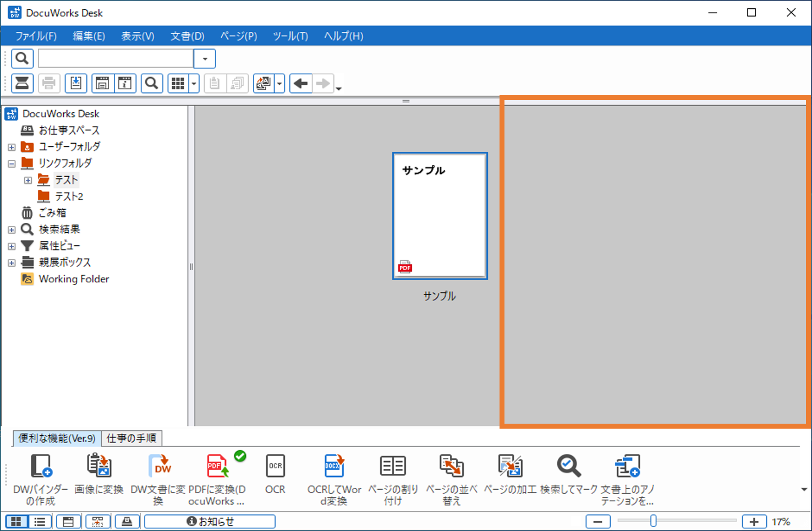This screenshot has width=812, height=531.
Task: Decrease thumbnail zoom with minus button
Action: (598, 522)
